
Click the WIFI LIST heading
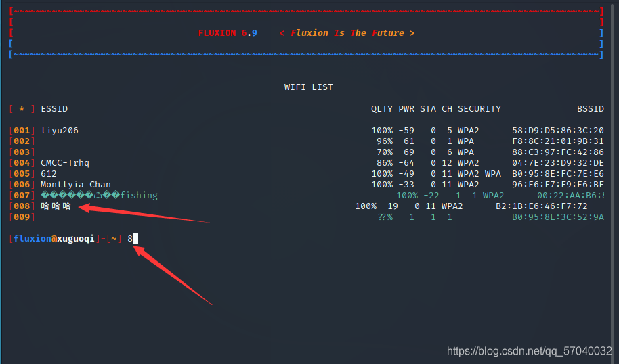[x=309, y=87]
